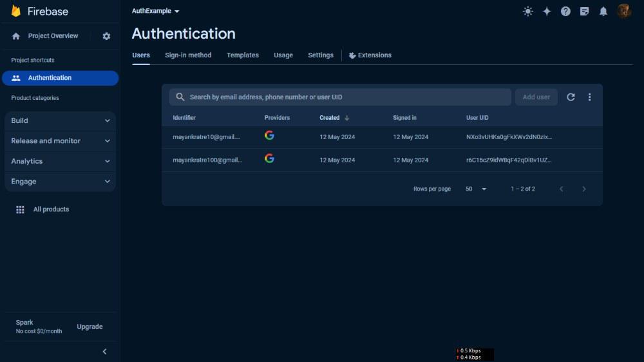Expand the Analytics category

pos(61,161)
